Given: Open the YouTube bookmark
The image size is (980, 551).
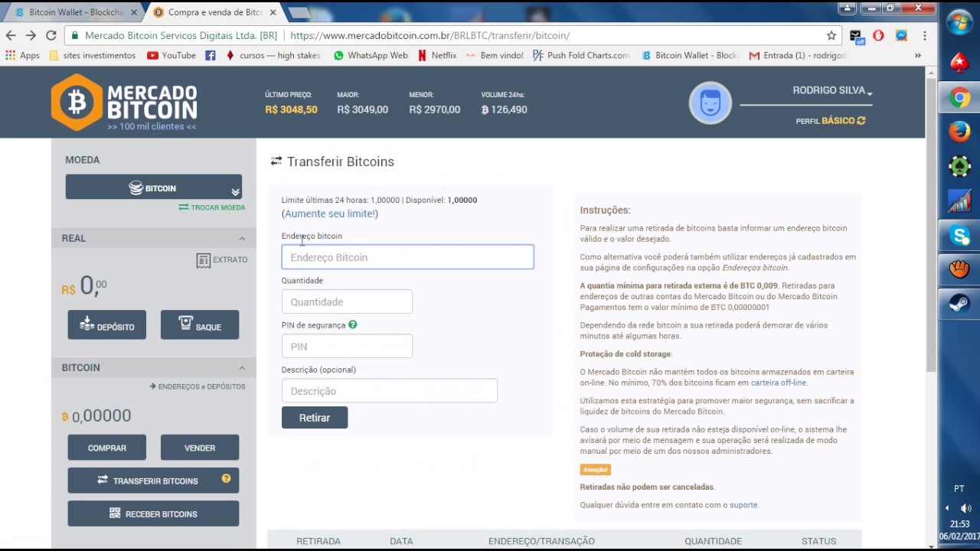Looking at the screenshot, I should [171, 55].
